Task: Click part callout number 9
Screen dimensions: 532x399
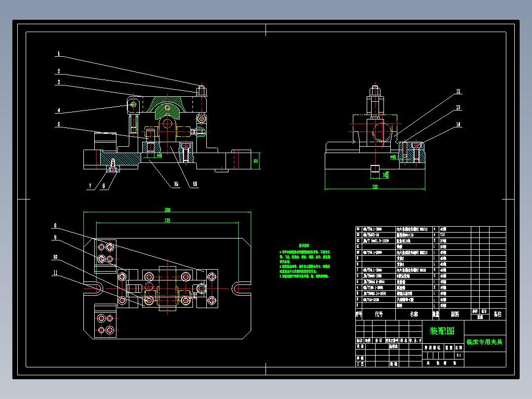Action: pyautogui.click(x=55, y=238)
